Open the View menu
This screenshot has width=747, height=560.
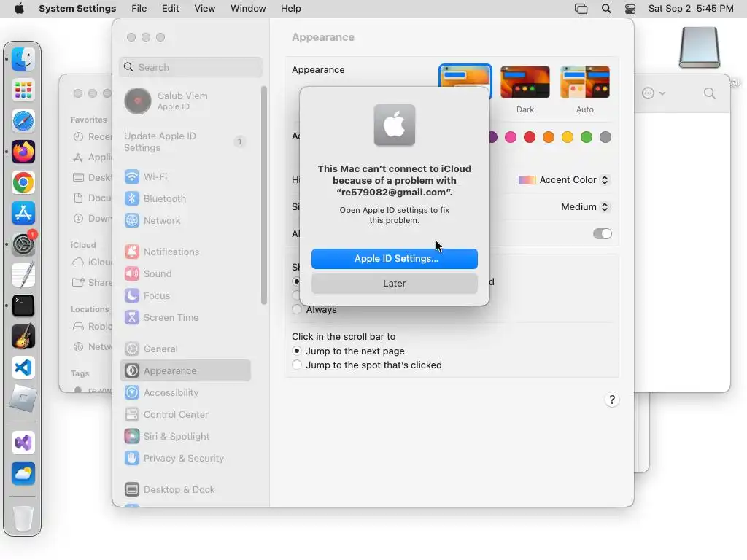[x=204, y=9]
